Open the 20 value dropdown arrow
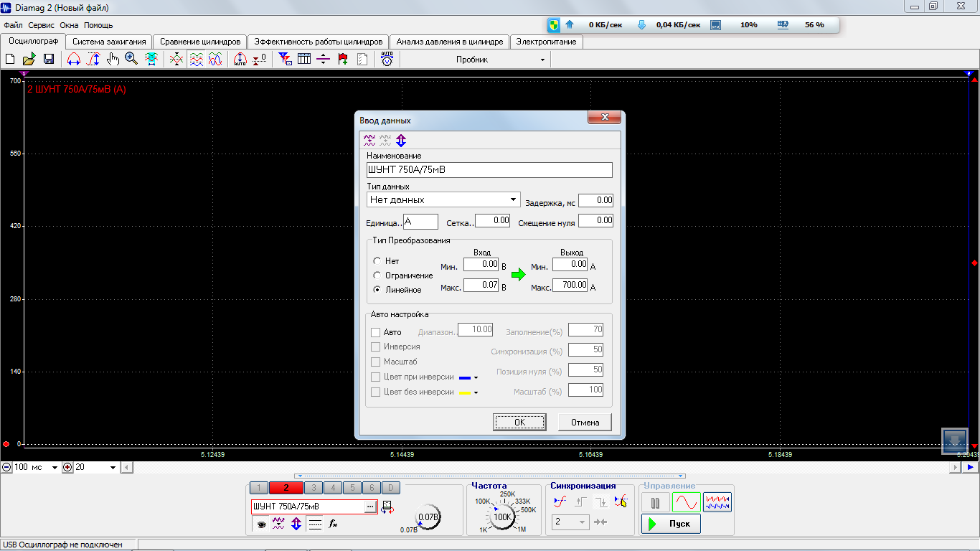 coord(113,467)
